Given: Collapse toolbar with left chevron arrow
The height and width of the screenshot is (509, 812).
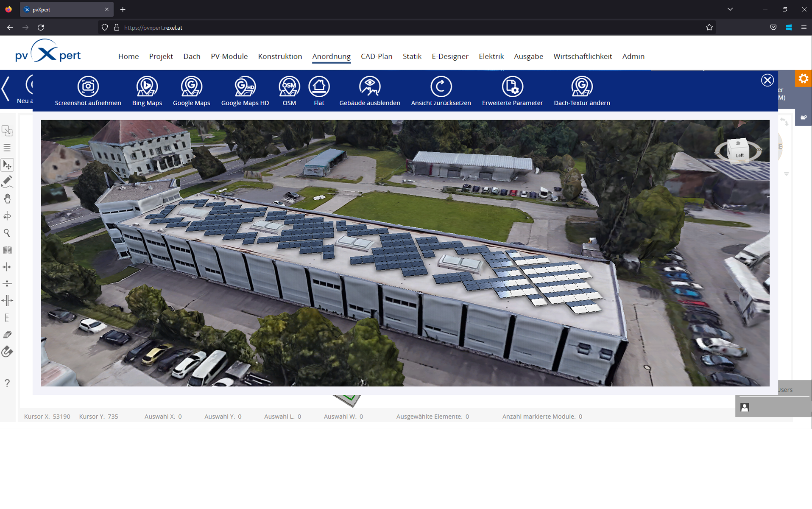Looking at the screenshot, I should tap(6, 89).
